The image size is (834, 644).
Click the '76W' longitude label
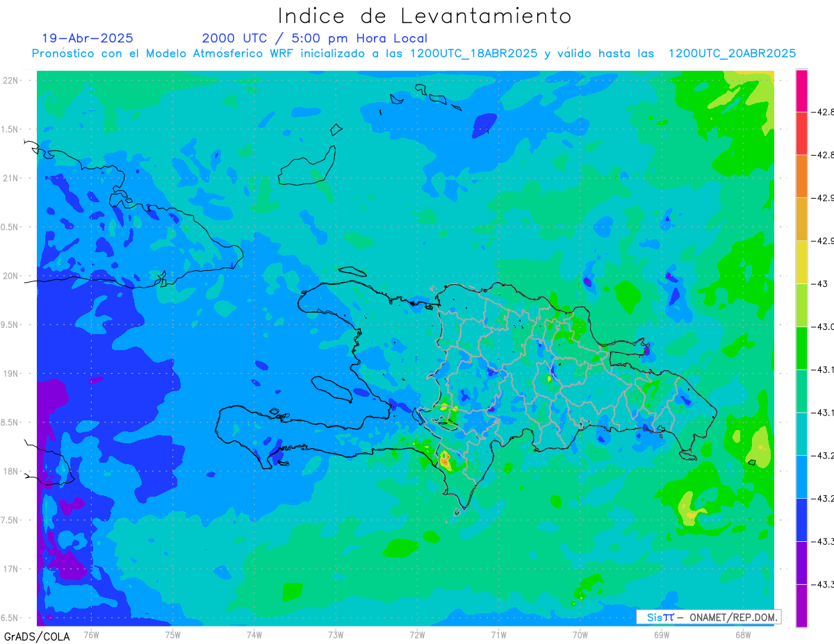tap(91, 635)
